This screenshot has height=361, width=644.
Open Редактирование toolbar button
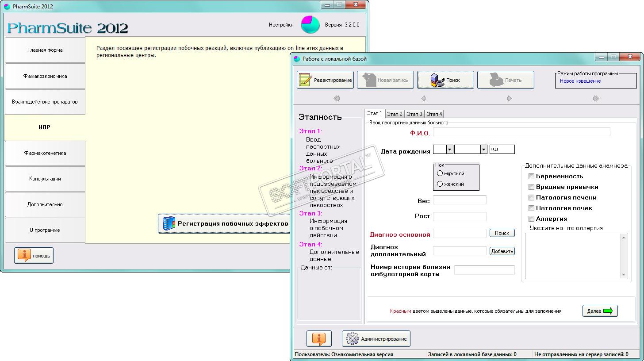(325, 80)
